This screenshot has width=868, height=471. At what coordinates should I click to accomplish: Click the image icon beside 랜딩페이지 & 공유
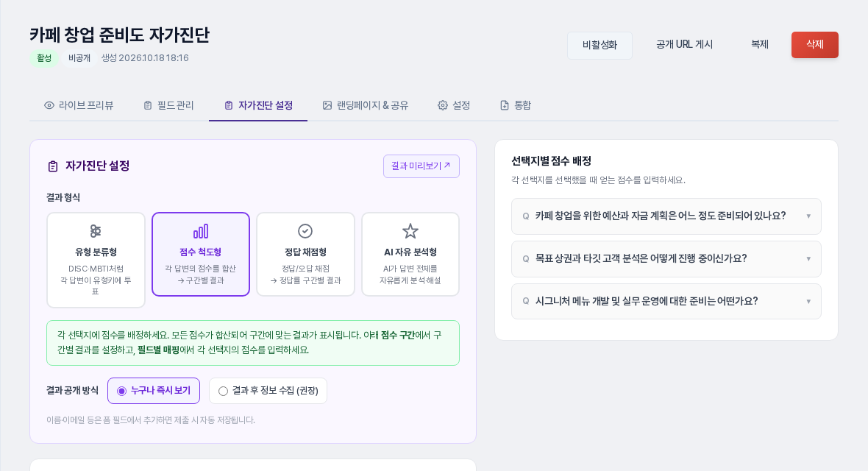[x=327, y=105]
